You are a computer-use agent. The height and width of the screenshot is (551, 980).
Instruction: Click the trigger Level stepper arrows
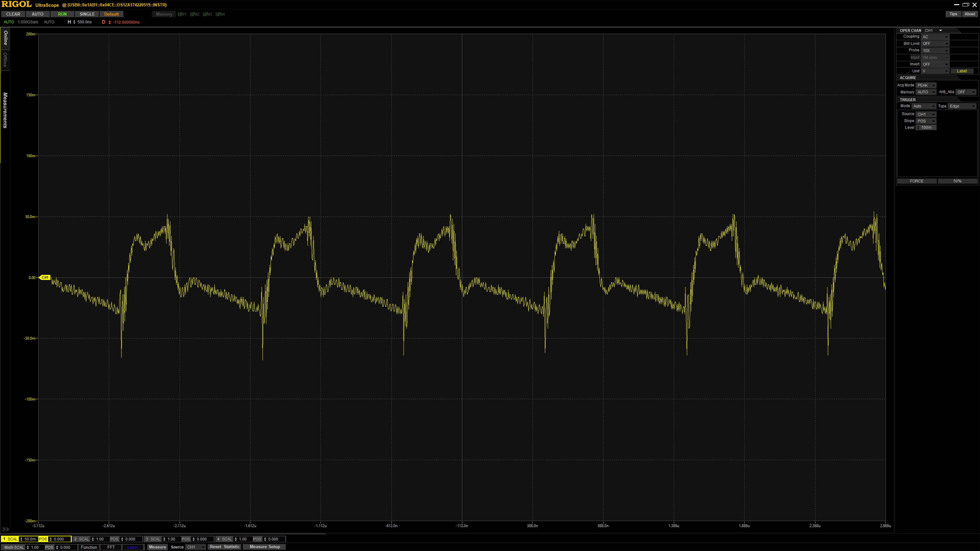pos(918,128)
